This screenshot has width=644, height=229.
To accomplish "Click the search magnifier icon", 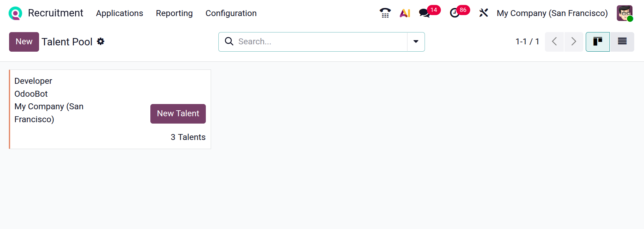I will point(229,42).
